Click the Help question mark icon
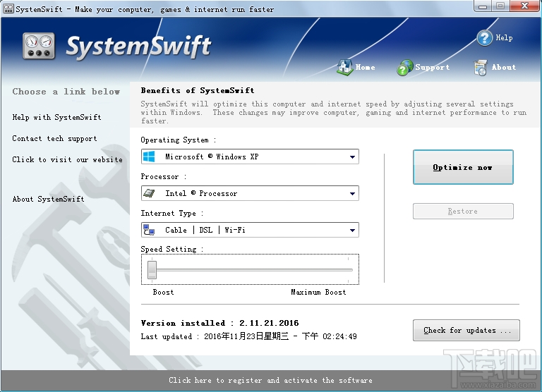This screenshot has height=392, width=542. click(485, 38)
